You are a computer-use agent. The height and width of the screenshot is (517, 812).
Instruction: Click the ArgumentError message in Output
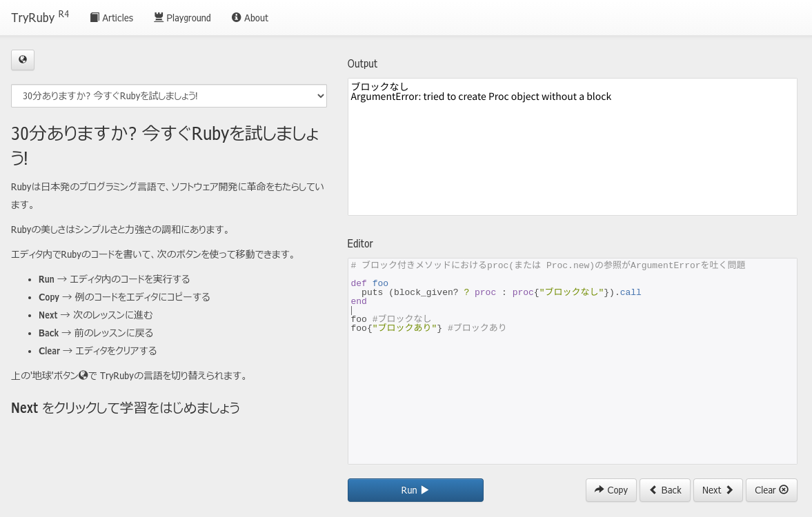coord(481,97)
